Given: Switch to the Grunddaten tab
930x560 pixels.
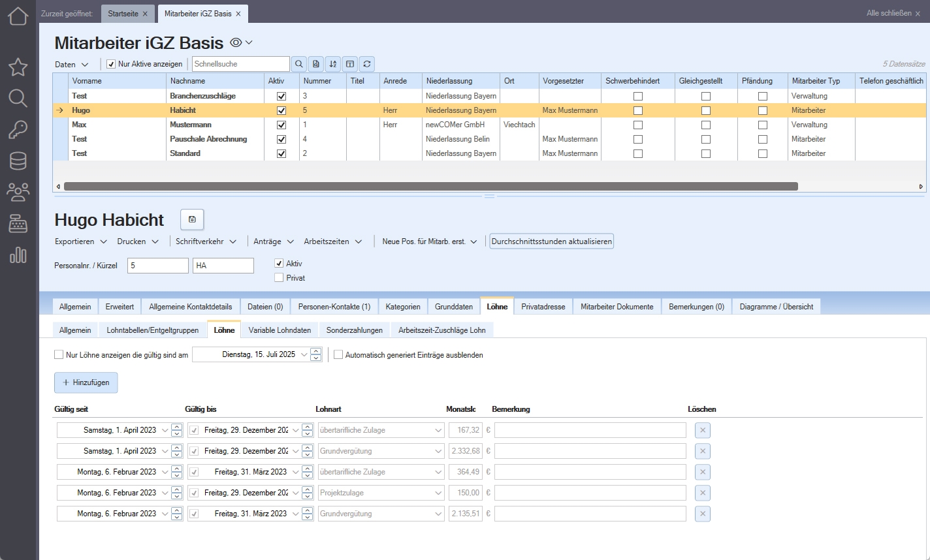Looking at the screenshot, I should 454,307.
